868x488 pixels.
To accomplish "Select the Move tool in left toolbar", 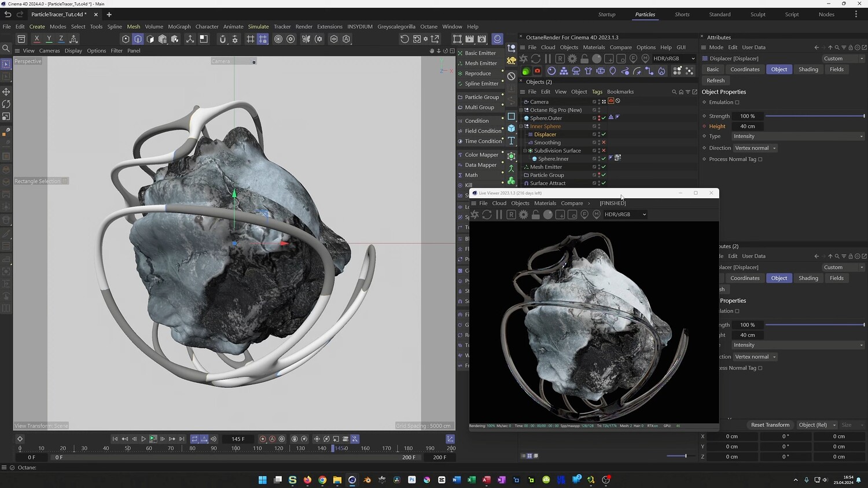I will click(6, 92).
